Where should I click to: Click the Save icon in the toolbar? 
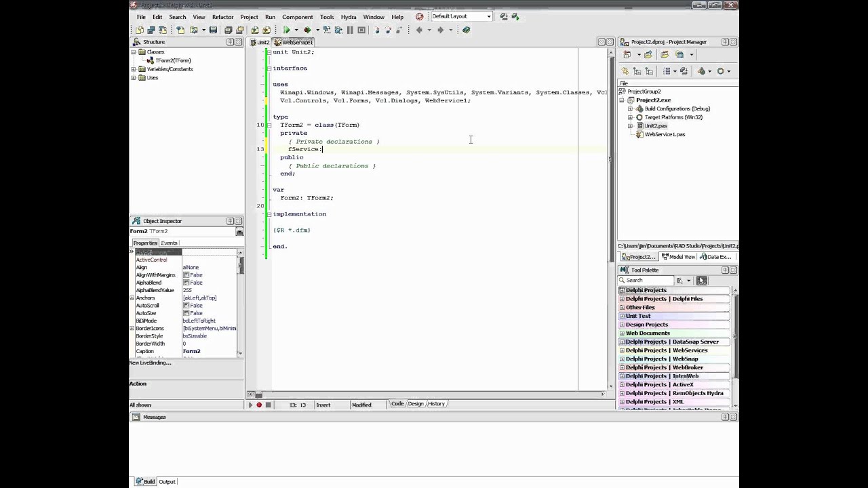(x=213, y=30)
